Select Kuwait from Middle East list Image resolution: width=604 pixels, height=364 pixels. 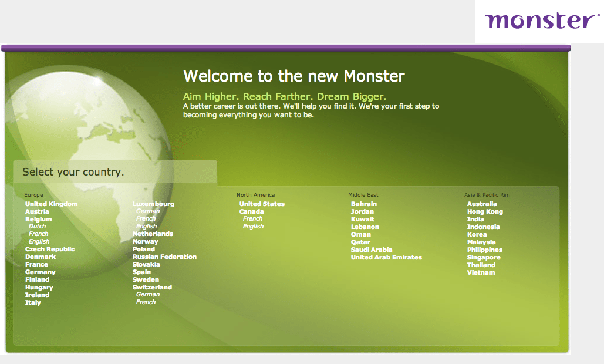(363, 219)
